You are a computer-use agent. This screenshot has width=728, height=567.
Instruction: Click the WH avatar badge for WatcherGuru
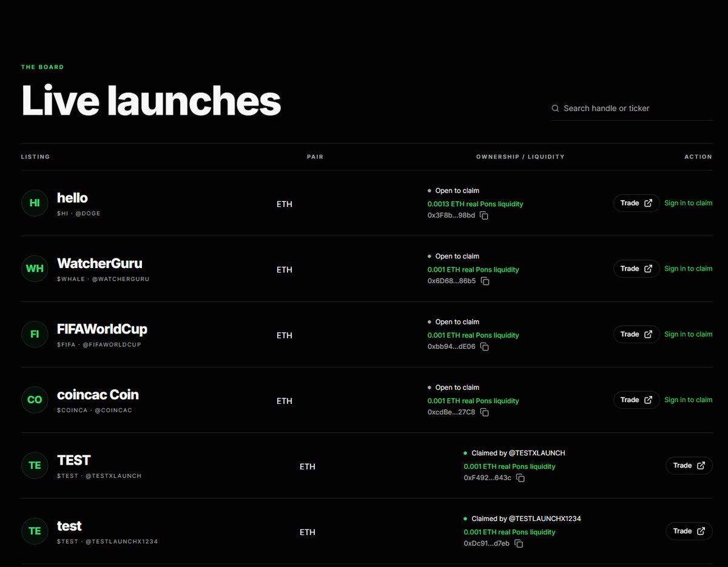tap(35, 269)
